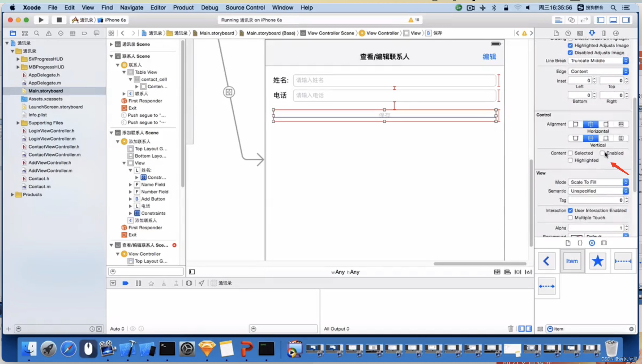
Task: Switch to the standard editor
Action: 558,20
